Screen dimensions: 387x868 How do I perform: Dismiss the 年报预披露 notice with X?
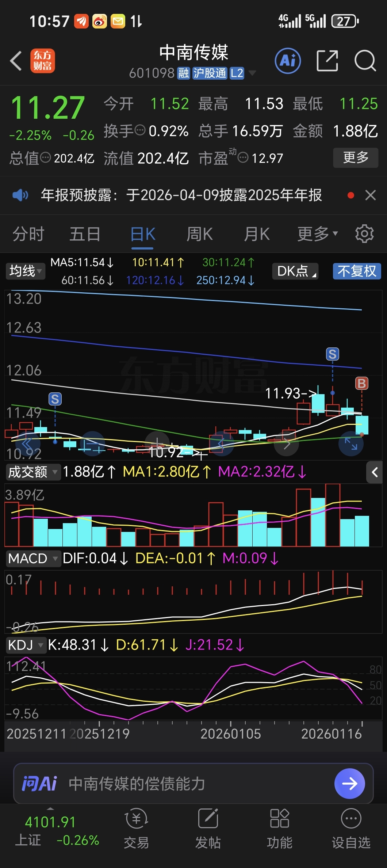tap(371, 195)
